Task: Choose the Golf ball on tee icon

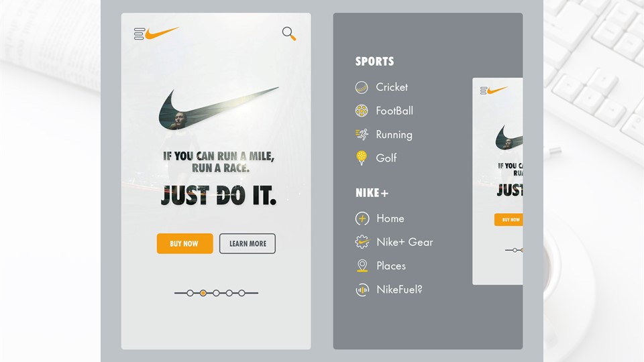Action: [x=362, y=158]
